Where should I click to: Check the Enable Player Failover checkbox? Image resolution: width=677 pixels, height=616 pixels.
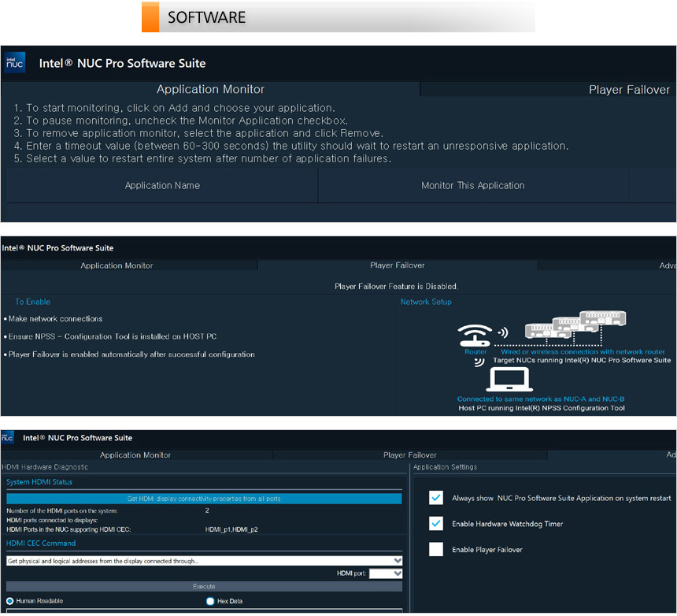[436, 549]
